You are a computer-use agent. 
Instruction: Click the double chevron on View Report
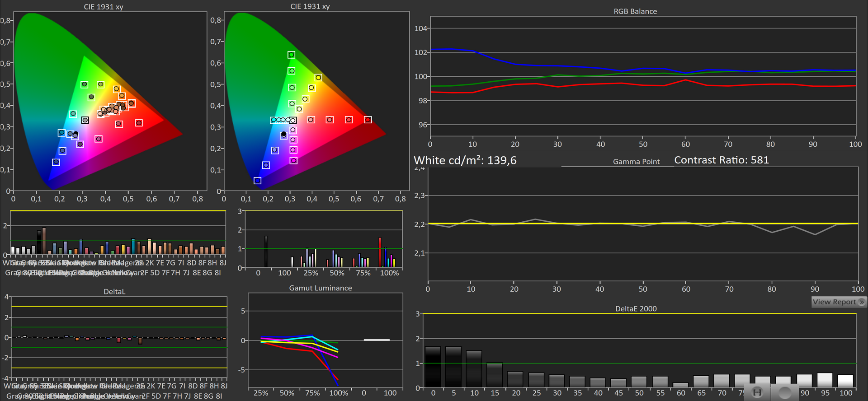[861, 302]
